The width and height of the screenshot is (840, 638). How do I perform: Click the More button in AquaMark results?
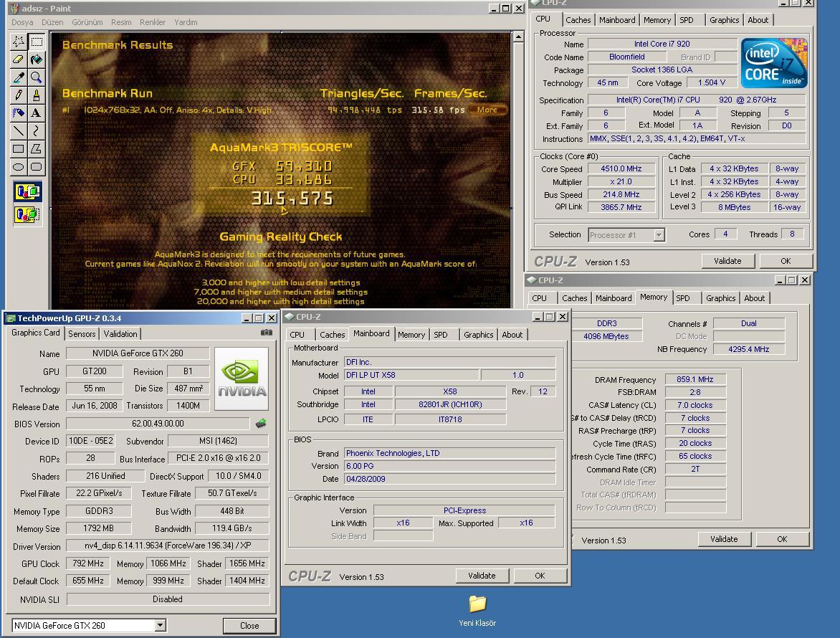(487, 110)
